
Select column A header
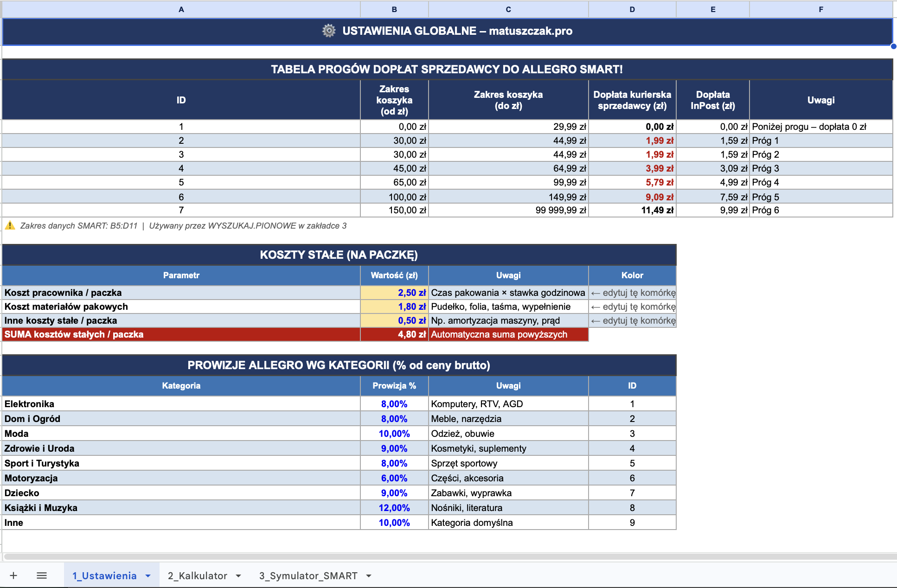(x=181, y=9)
